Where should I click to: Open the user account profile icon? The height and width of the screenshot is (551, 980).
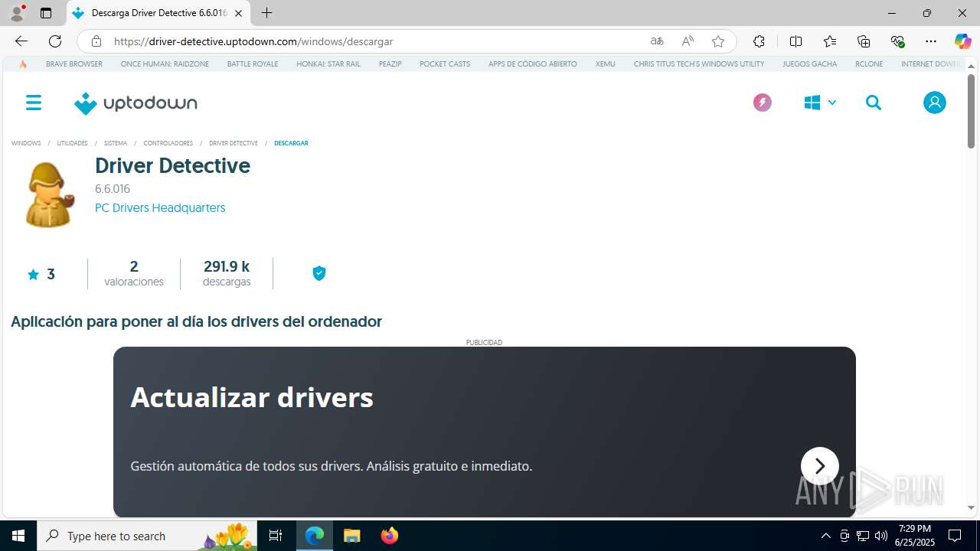coord(934,103)
